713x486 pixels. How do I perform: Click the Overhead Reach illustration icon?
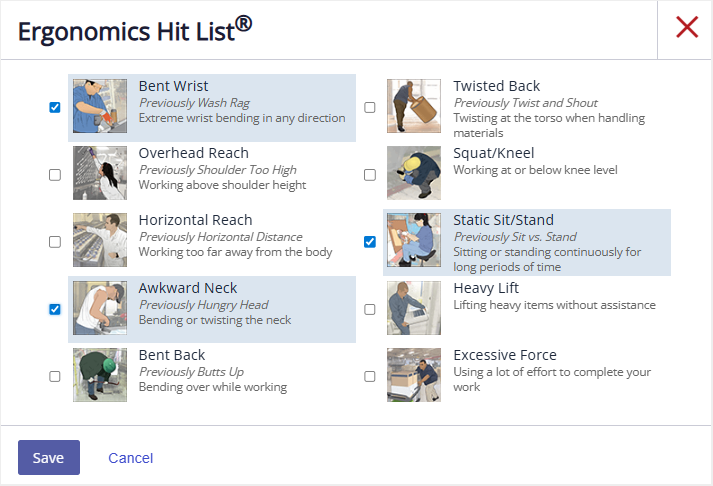pyautogui.click(x=100, y=174)
